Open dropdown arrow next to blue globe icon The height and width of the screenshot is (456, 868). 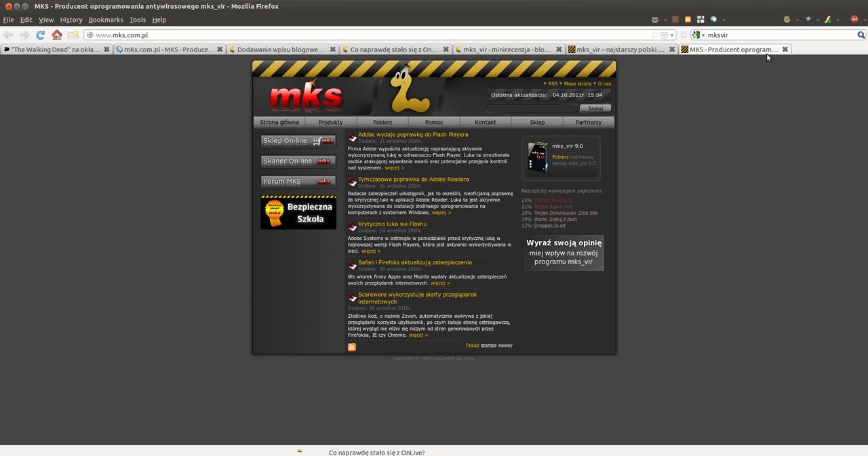tap(724, 20)
